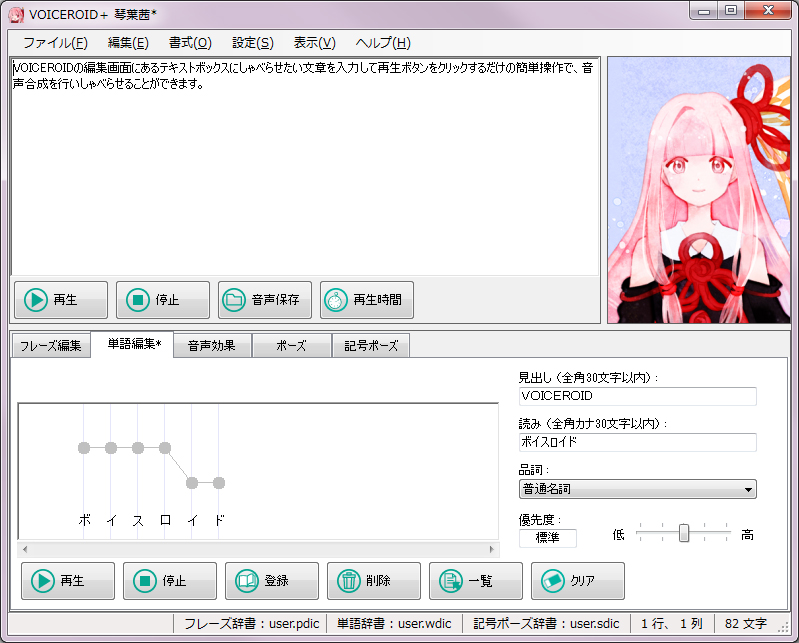Click the 見出し field containing VOICEROID
This screenshot has height=643, width=799.
coord(637,396)
